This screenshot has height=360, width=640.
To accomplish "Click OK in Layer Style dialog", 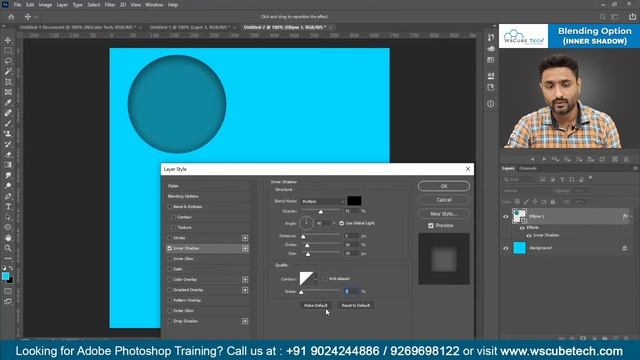I will [444, 186].
